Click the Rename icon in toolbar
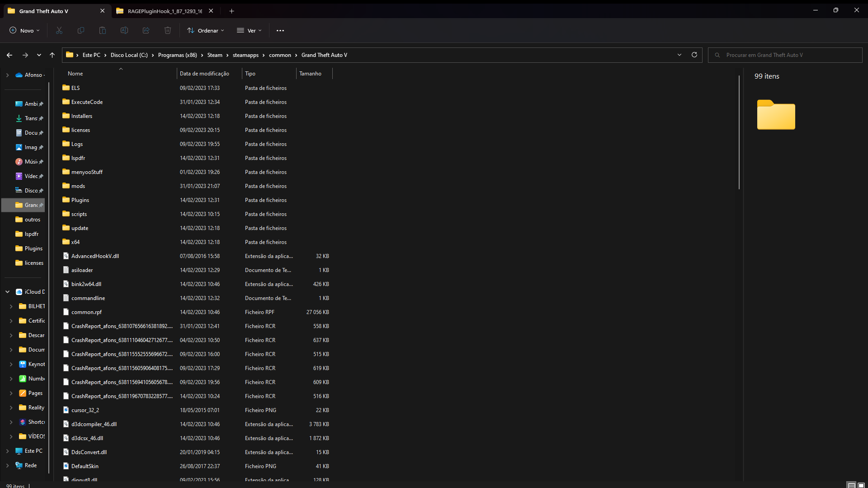This screenshot has width=868, height=488. click(x=124, y=30)
